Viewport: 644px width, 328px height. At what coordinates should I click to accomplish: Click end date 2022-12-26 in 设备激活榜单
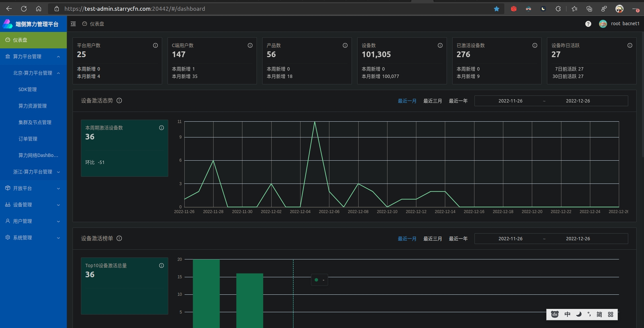click(x=578, y=239)
